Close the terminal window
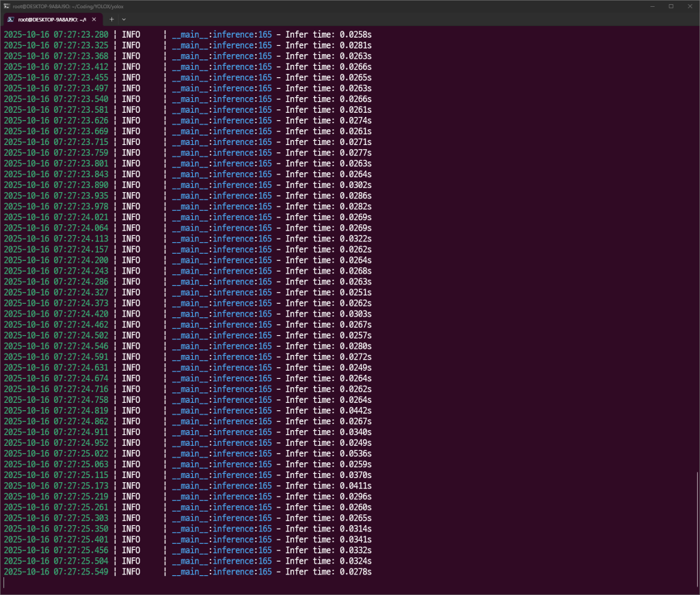 690,6
